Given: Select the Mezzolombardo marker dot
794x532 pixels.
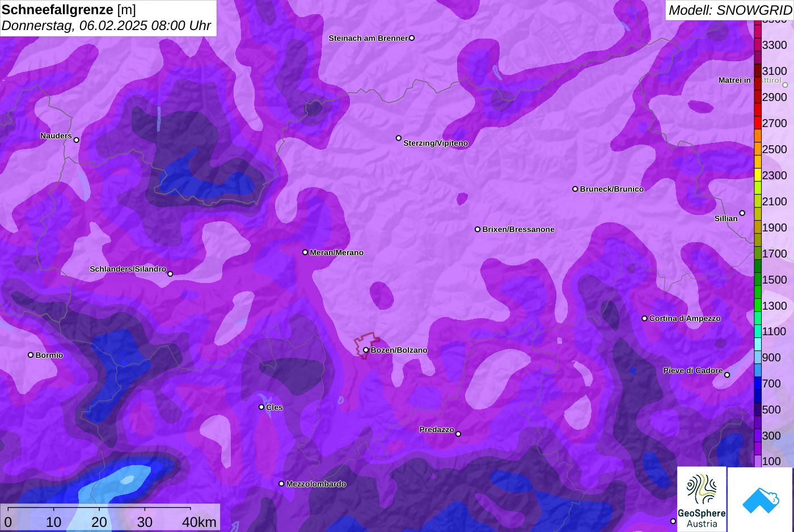Looking at the screenshot, I should pos(281,484).
